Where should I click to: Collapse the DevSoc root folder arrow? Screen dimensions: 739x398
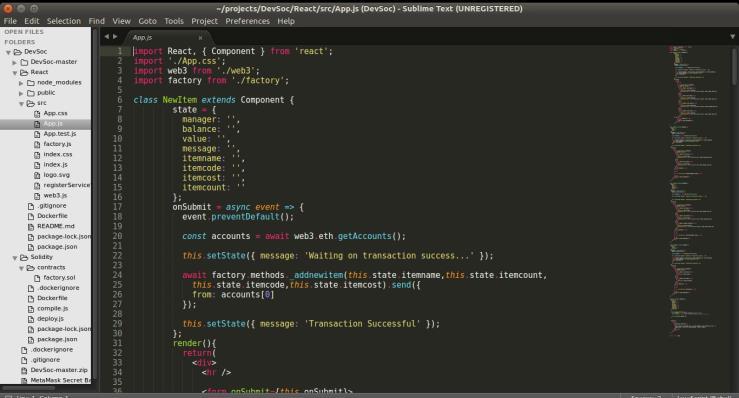pyautogui.click(x=8, y=52)
